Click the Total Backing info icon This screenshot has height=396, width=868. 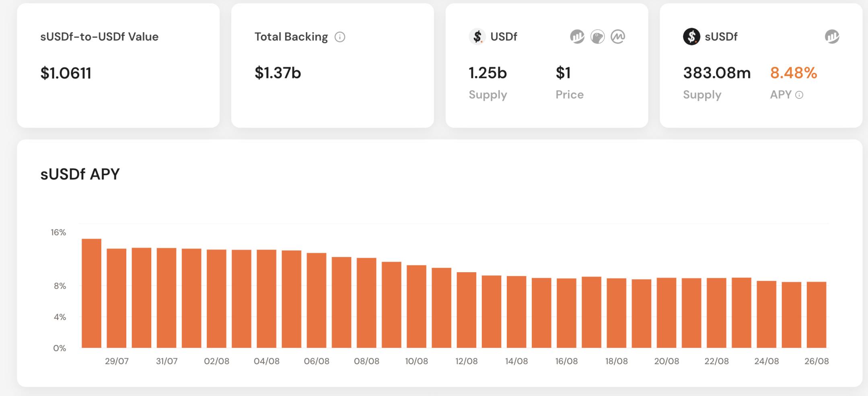340,37
